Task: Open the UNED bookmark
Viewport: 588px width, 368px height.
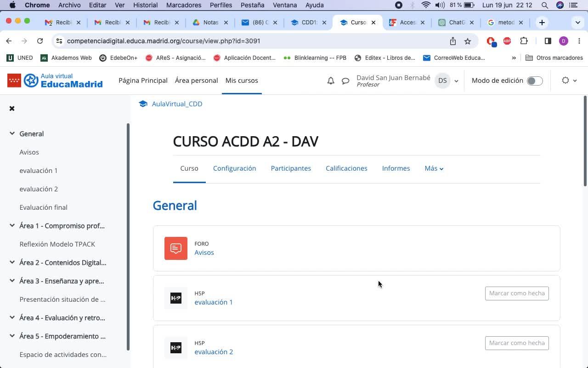Action: point(20,58)
